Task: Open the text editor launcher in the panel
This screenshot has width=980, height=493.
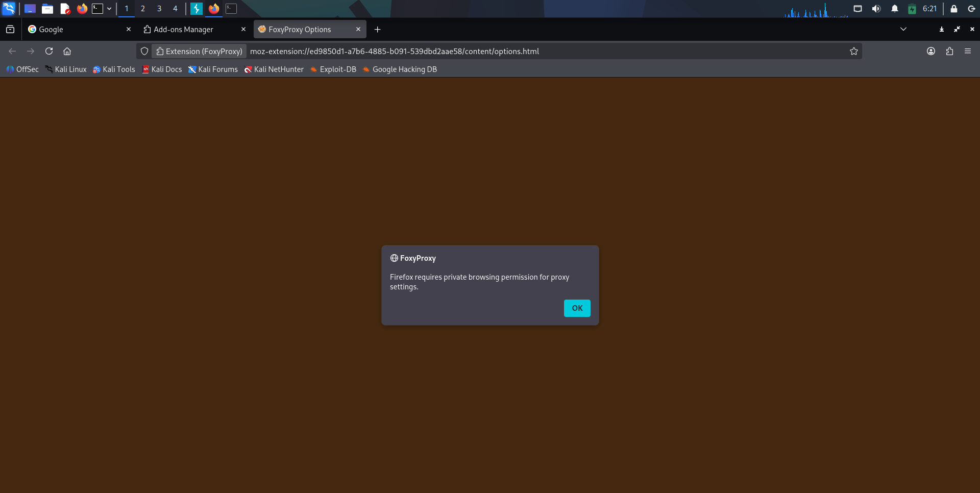Action: 65,9
